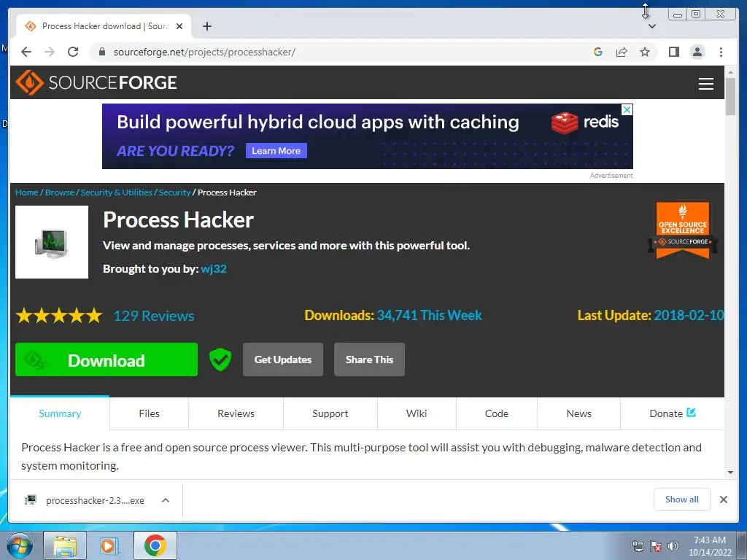Image resolution: width=747 pixels, height=560 pixels.
Task: Click the tab search dropdown chevron
Action: [x=652, y=26]
